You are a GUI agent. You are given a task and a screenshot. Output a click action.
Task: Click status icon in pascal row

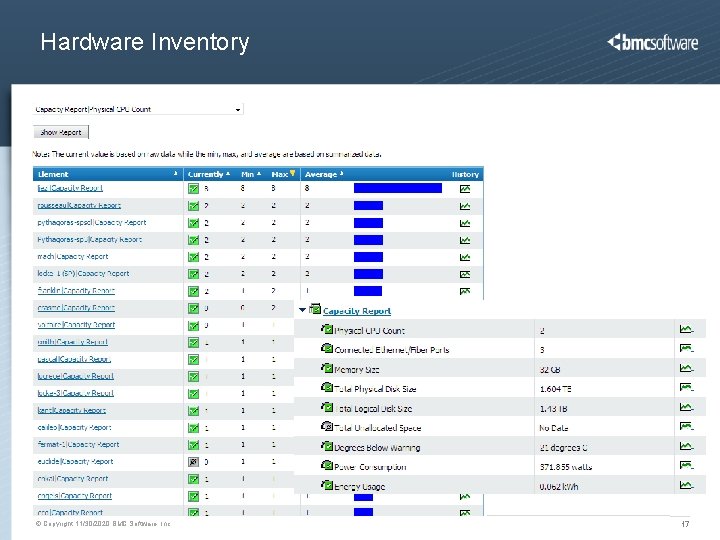pyautogui.click(x=194, y=360)
